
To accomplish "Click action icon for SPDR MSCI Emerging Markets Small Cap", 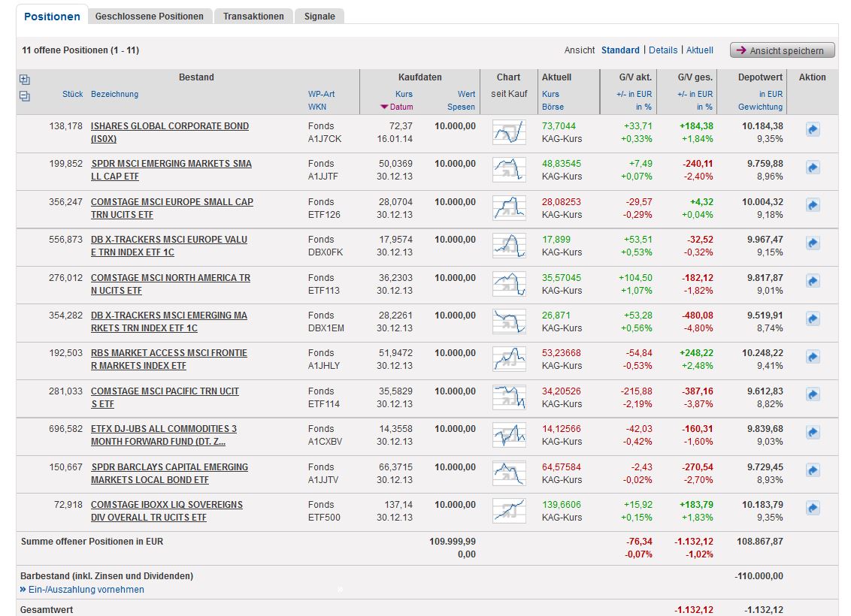I will 813,168.
